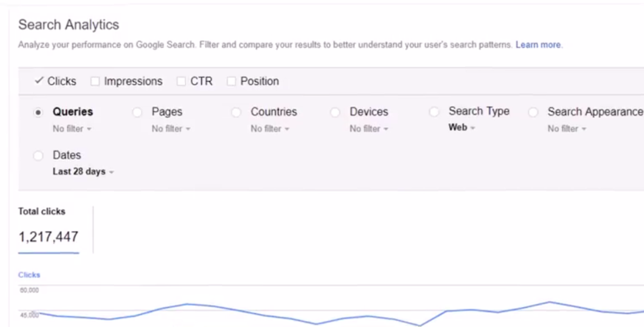
Task: Expand the Search Appearance filter dropdown
Action: (x=567, y=129)
